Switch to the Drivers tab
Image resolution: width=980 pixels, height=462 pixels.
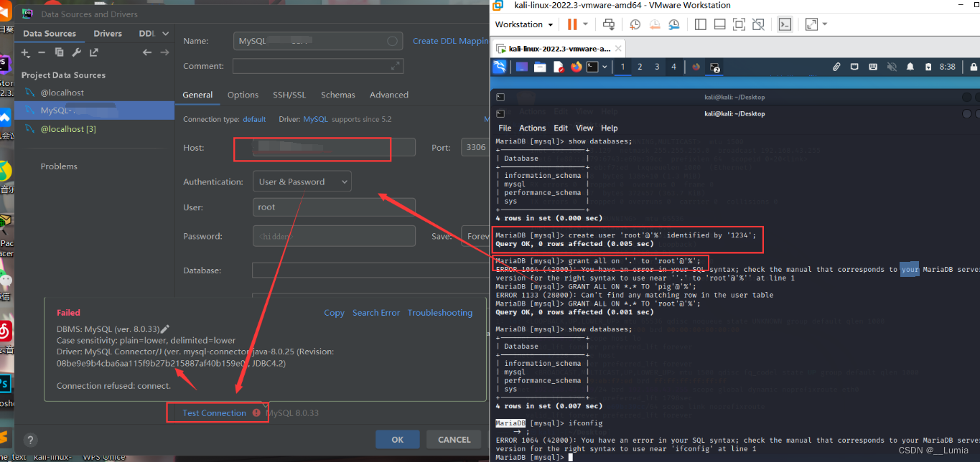[x=108, y=33]
